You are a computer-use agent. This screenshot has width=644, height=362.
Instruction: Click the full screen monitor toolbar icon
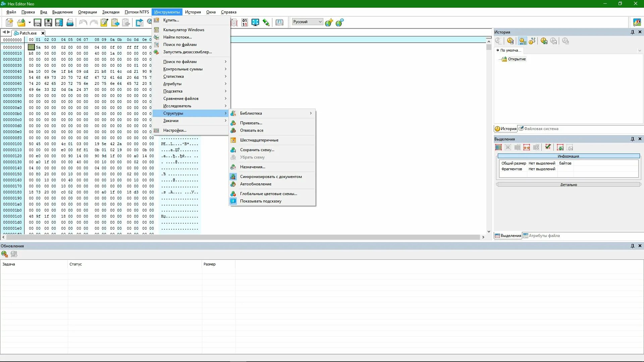point(255,22)
